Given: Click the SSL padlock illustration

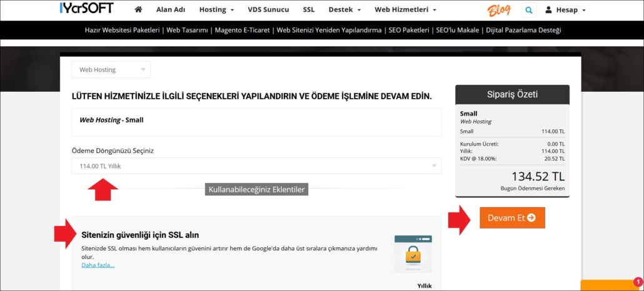Looking at the screenshot, I should [413, 254].
